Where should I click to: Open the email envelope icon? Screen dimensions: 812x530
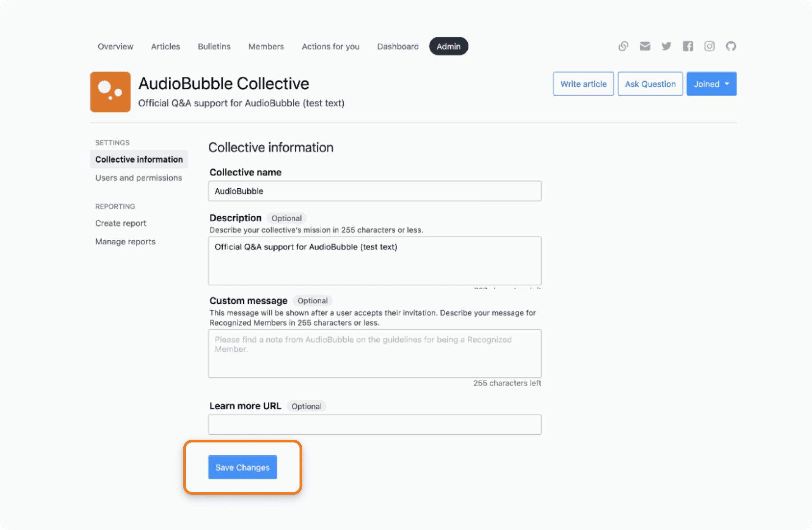pyautogui.click(x=645, y=46)
